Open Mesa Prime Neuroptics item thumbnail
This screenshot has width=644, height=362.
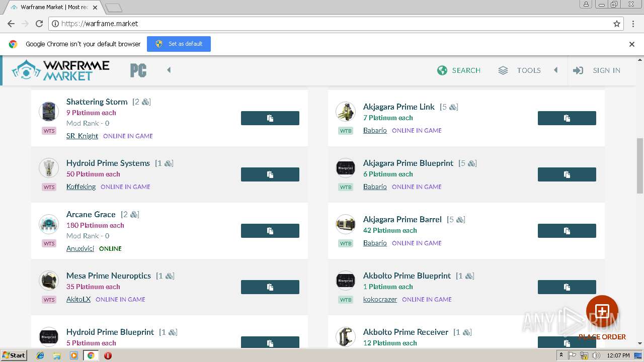49,280
